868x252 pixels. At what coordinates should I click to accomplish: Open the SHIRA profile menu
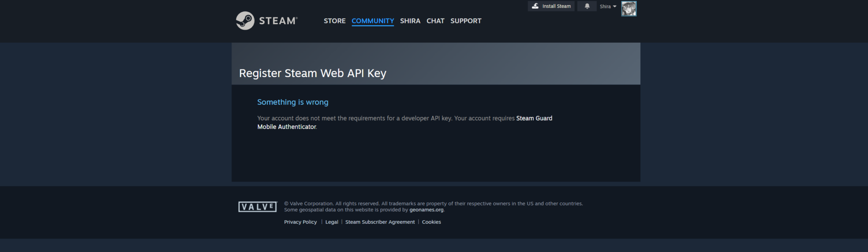[x=410, y=21]
